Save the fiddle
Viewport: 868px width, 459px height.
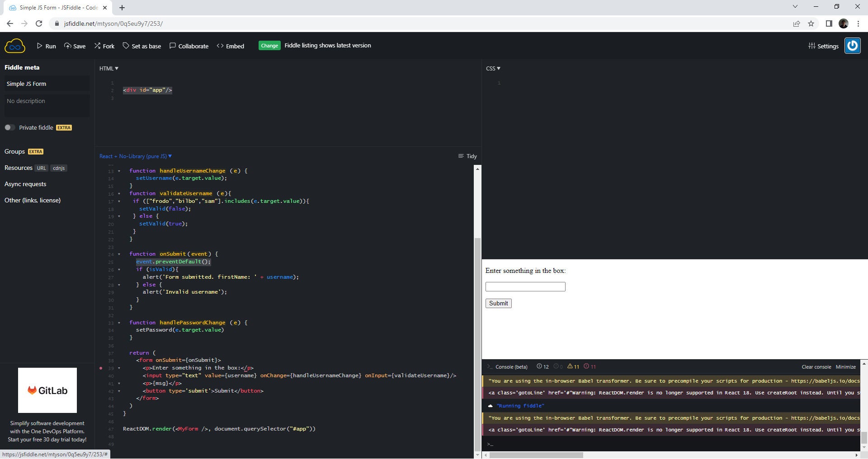point(75,46)
